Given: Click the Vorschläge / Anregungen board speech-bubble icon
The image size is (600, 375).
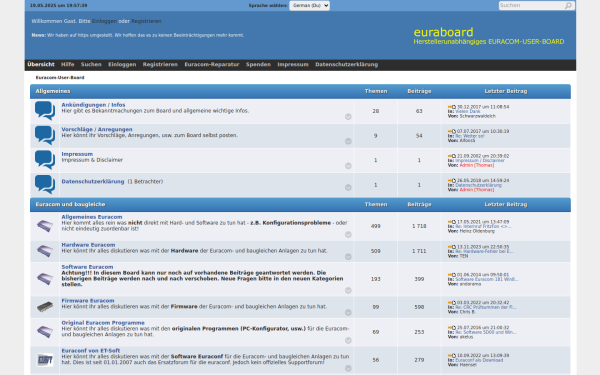Looking at the screenshot, I should [x=45, y=135].
